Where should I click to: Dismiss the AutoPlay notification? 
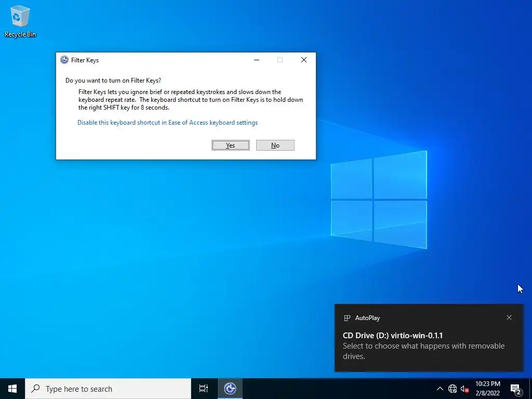click(509, 317)
